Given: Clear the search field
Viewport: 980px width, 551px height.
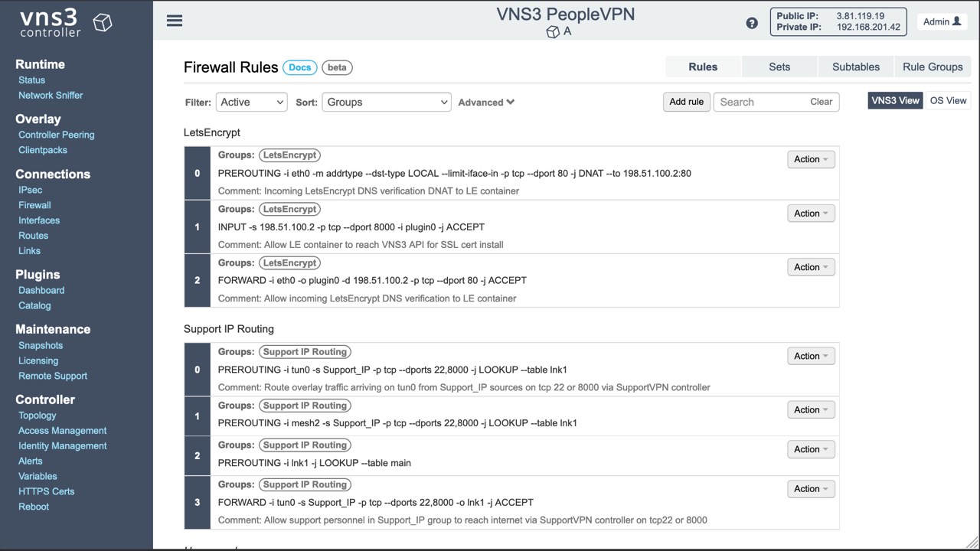Looking at the screenshot, I should [x=821, y=102].
